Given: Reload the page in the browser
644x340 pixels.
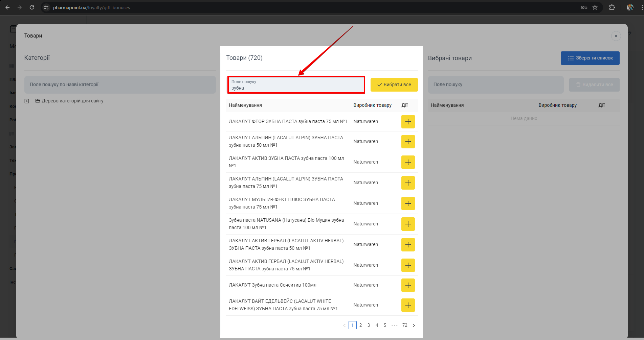Looking at the screenshot, I should [x=32, y=7].
